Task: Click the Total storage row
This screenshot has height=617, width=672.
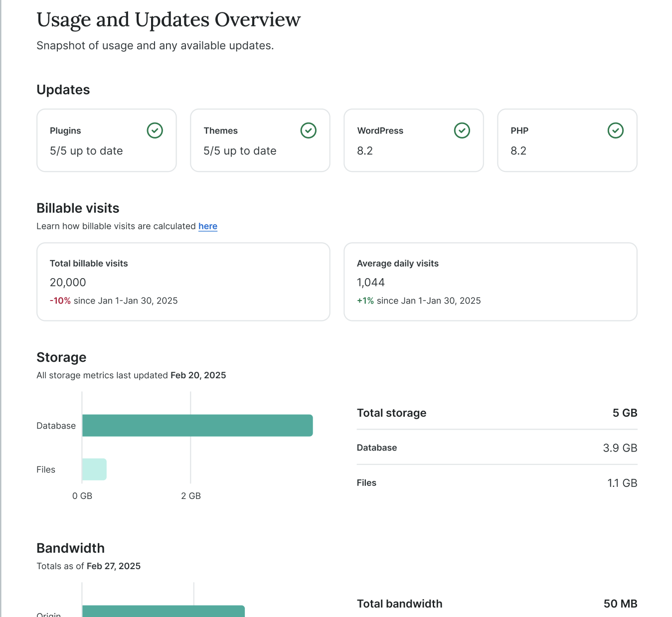Action: tap(497, 413)
